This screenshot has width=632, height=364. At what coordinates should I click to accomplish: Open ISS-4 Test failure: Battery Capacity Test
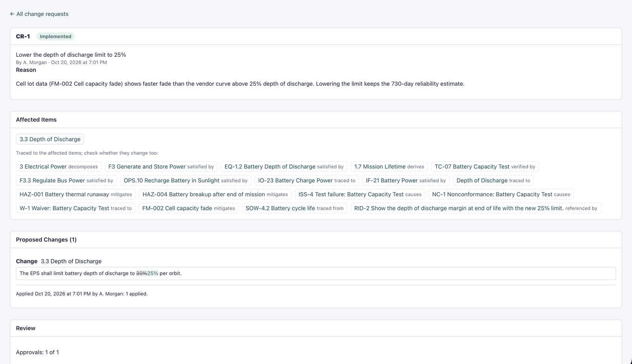(x=360, y=194)
